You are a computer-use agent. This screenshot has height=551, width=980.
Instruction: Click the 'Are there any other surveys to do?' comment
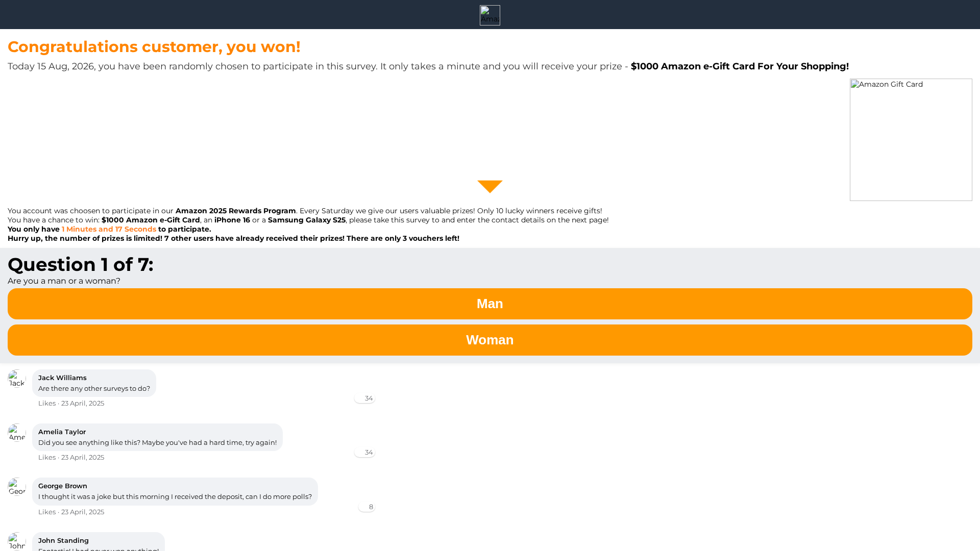pos(94,388)
